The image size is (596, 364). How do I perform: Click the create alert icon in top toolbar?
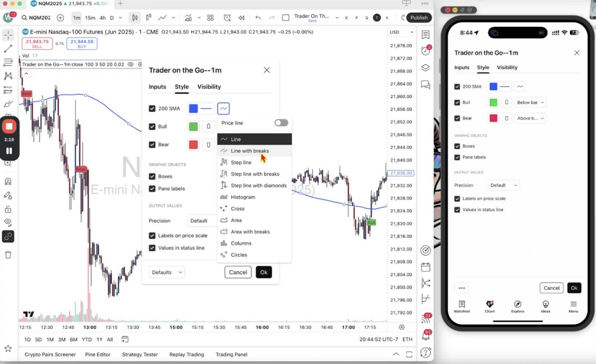(x=227, y=18)
